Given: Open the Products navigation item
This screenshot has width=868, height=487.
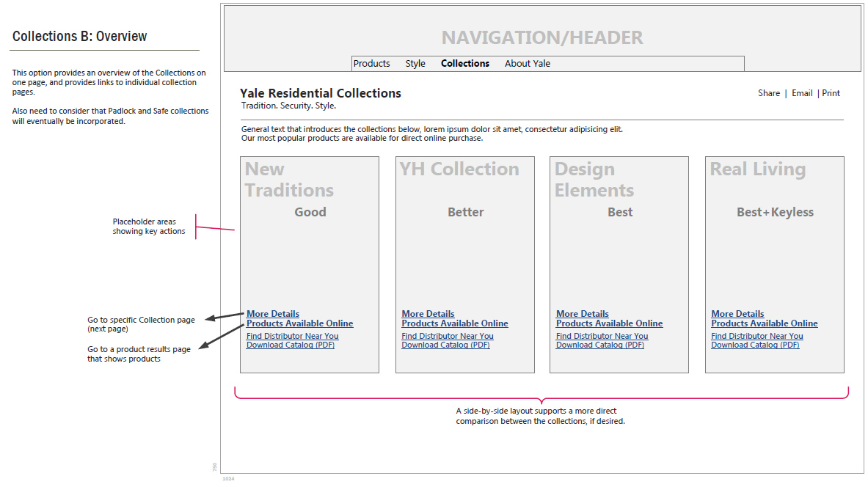Looking at the screenshot, I should point(371,64).
